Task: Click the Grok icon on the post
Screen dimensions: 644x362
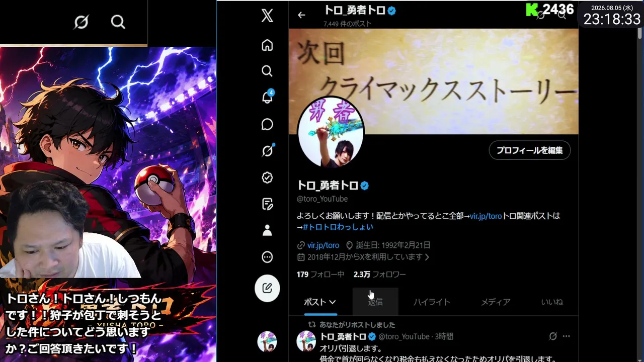Action: click(553, 336)
